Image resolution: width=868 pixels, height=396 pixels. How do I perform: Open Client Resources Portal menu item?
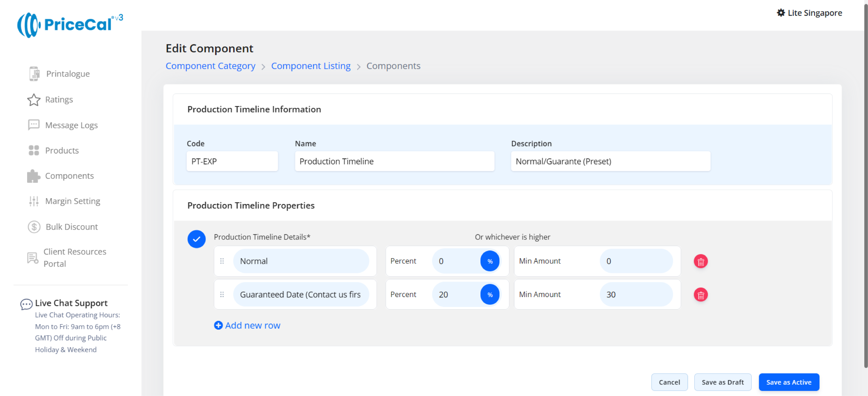(75, 257)
